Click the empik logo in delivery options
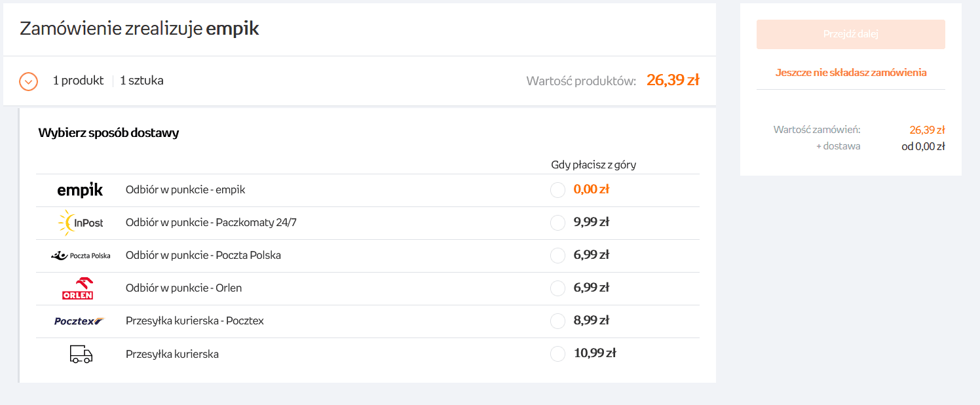The width and height of the screenshot is (980, 405). point(80,190)
